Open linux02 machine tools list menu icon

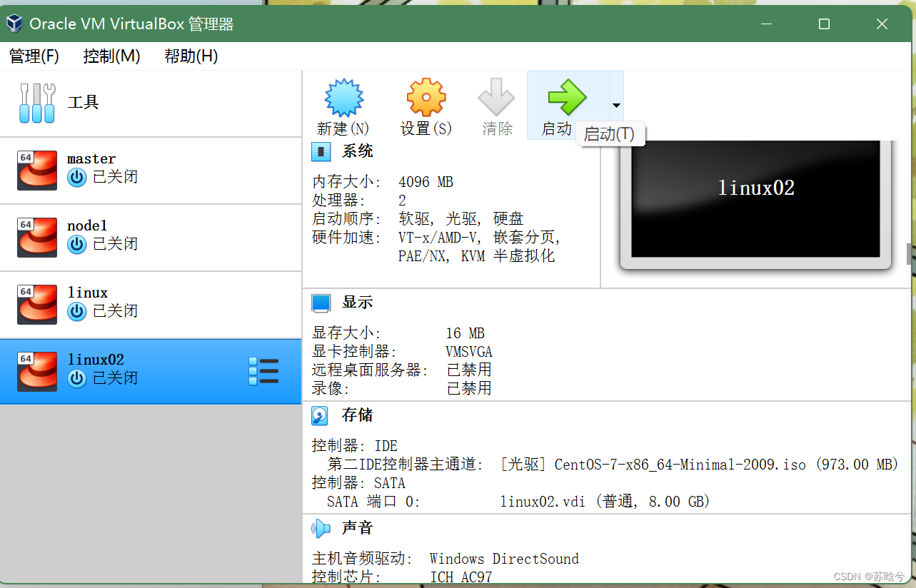(x=263, y=371)
